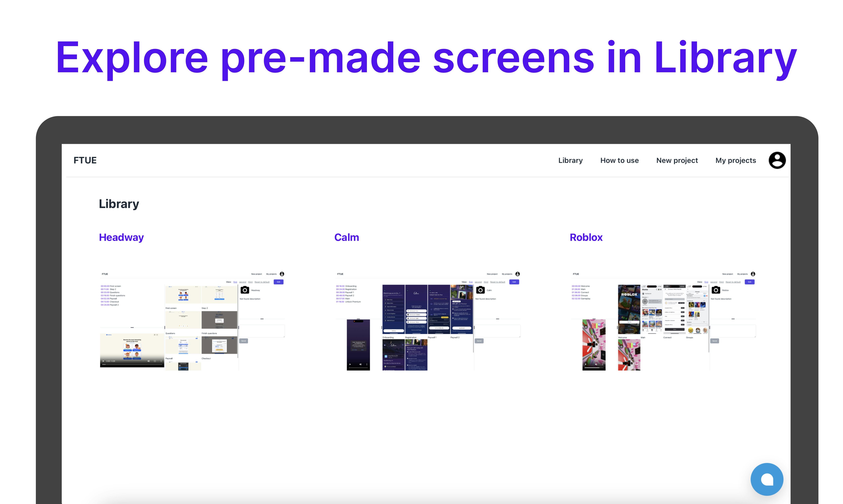Image resolution: width=843 pixels, height=504 pixels.
Task: Open My projects in the nav bar
Action: (x=736, y=160)
